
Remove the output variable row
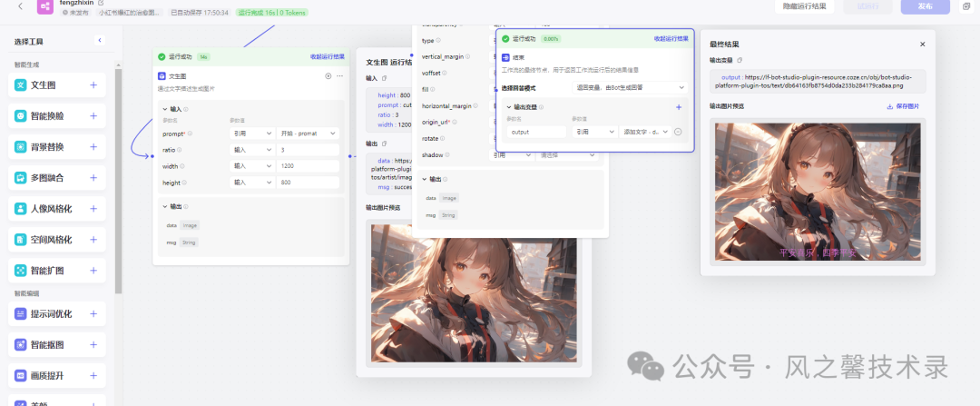[x=678, y=132]
